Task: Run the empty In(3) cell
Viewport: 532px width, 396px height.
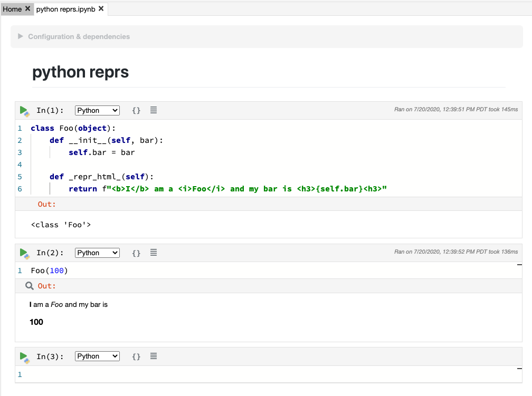Action: click(24, 356)
